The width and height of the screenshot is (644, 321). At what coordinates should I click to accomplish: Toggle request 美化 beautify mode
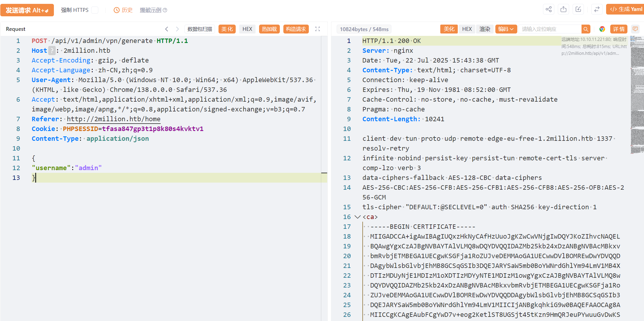click(227, 29)
